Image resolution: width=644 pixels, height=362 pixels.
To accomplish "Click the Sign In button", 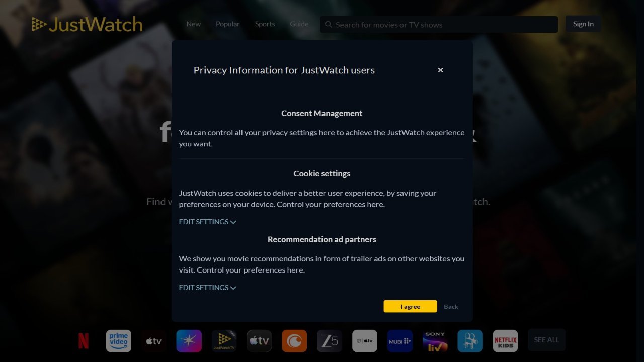I will (583, 24).
